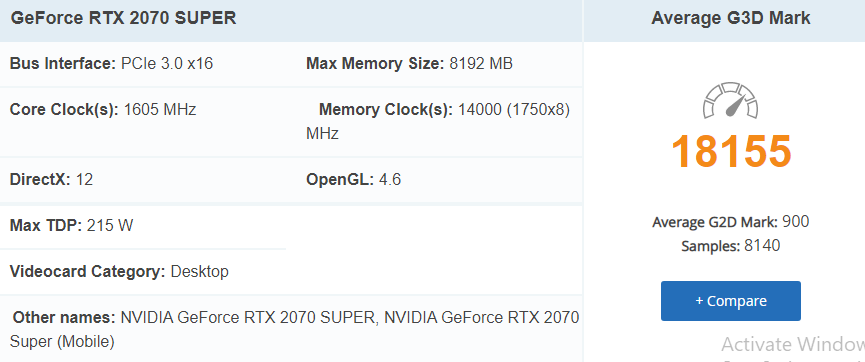Viewport: 865px width, 362px height.
Task: Click the Average G2D Mark value
Action: pyautogui.click(x=795, y=222)
